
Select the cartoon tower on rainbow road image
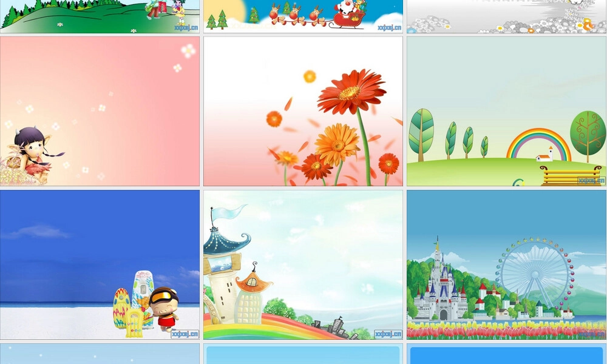(303, 265)
